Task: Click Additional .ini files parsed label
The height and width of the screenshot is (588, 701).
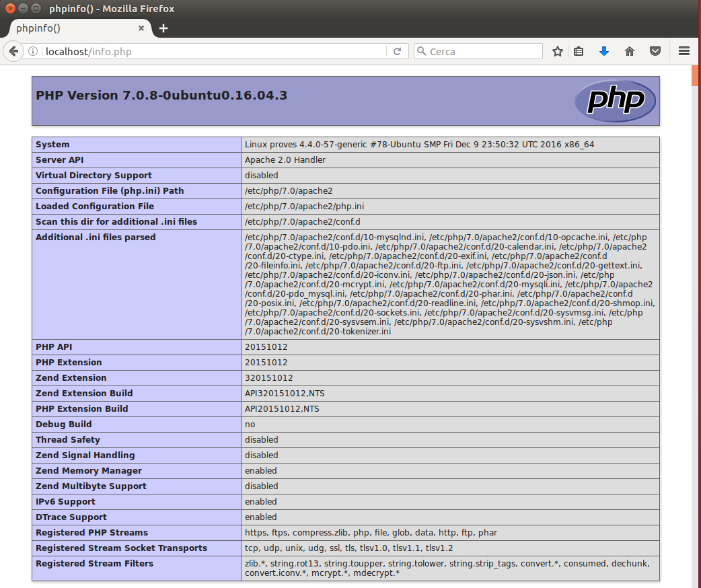Action: click(96, 237)
